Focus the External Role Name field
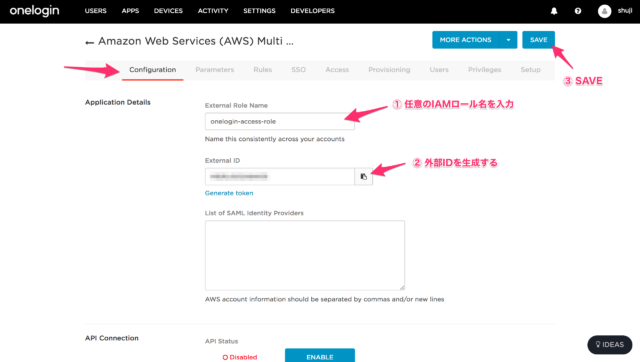 280,121
